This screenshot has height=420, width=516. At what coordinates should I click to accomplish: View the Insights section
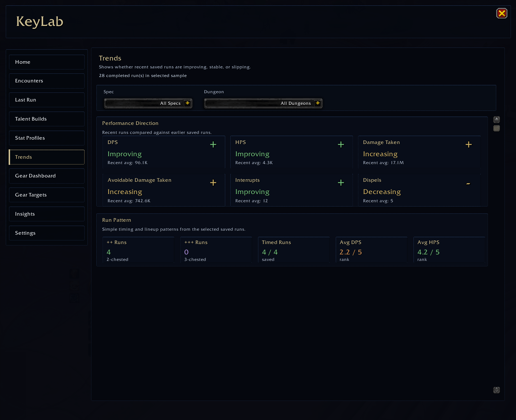click(47, 214)
